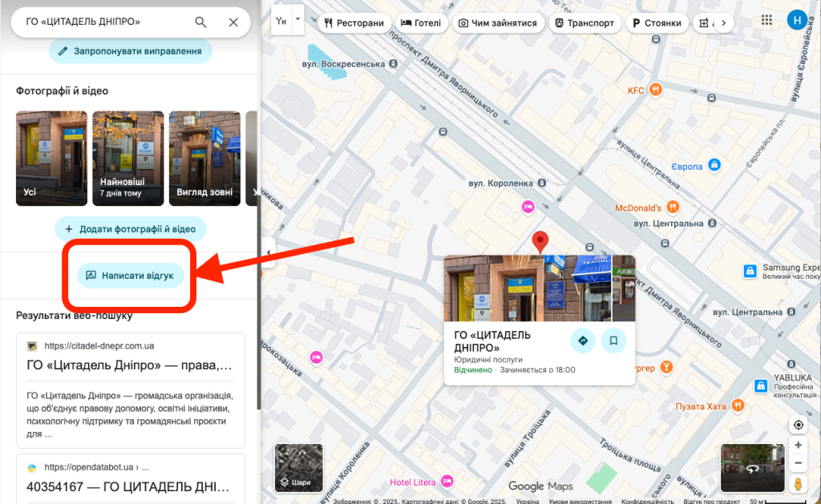The width and height of the screenshot is (821, 504).
Task: Expand more category chips arrow
Action: point(724,23)
